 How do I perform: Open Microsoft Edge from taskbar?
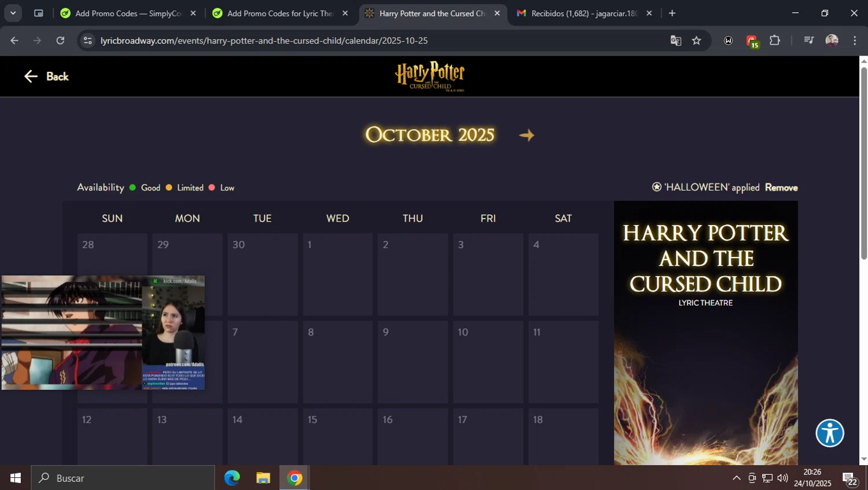point(232,478)
